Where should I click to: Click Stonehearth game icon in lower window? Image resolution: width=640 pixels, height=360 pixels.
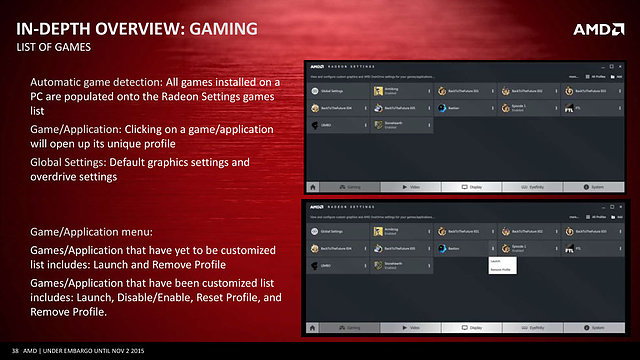point(378,266)
